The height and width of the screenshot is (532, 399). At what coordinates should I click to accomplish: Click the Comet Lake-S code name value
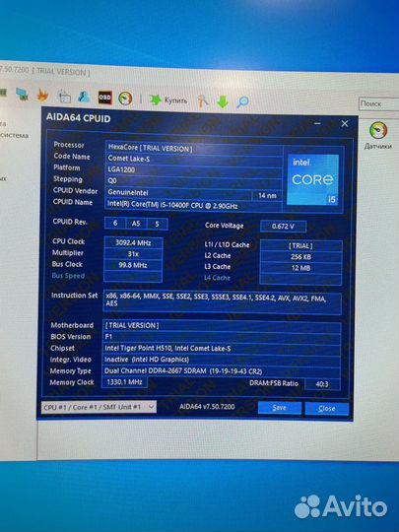pos(193,159)
